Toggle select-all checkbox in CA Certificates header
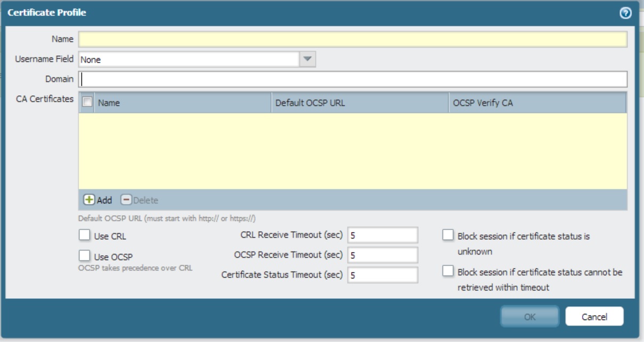Viewport: 644px width, 342px height. pyautogui.click(x=87, y=103)
